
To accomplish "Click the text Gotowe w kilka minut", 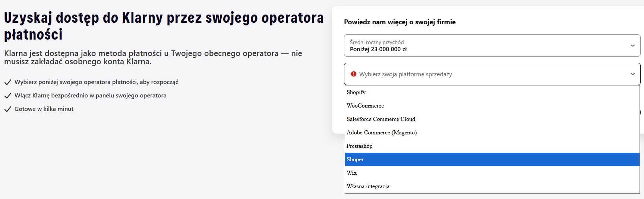I will pyautogui.click(x=44, y=109).
